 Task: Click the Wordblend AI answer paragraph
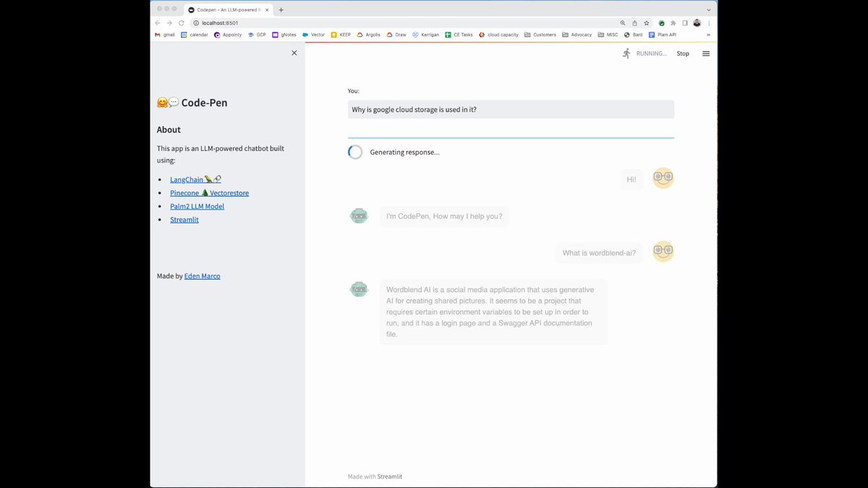[493, 312]
